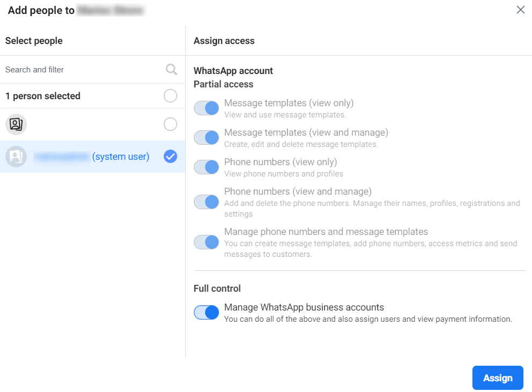
Task: Select the first person's radio button
Action: pyautogui.click(x=170, y=124)
